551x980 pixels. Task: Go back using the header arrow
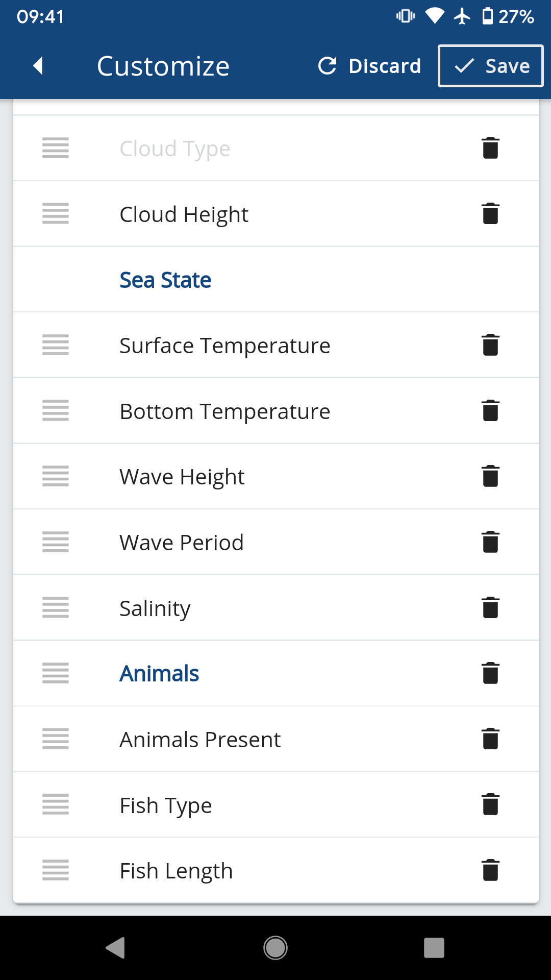point(38,66)
